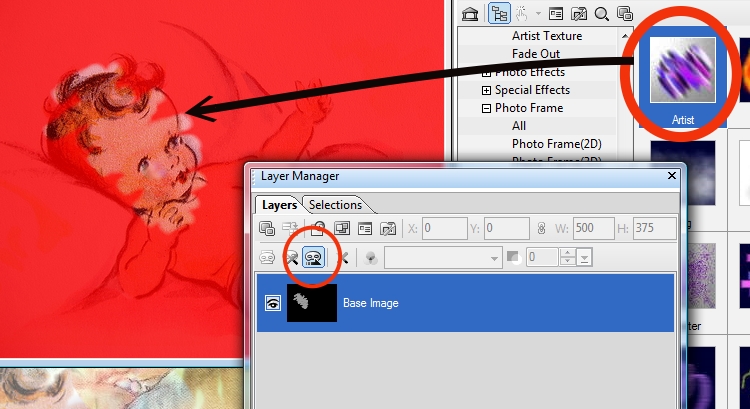Select Artist Texture in the effects tree
The height and width of the screenshot is (409, 750).
pos(546,36)
